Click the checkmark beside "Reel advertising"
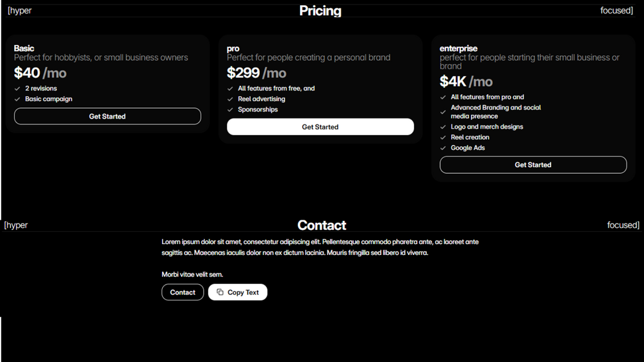The height and width of the screenshot is (362, 644). (x=230, y=99)
